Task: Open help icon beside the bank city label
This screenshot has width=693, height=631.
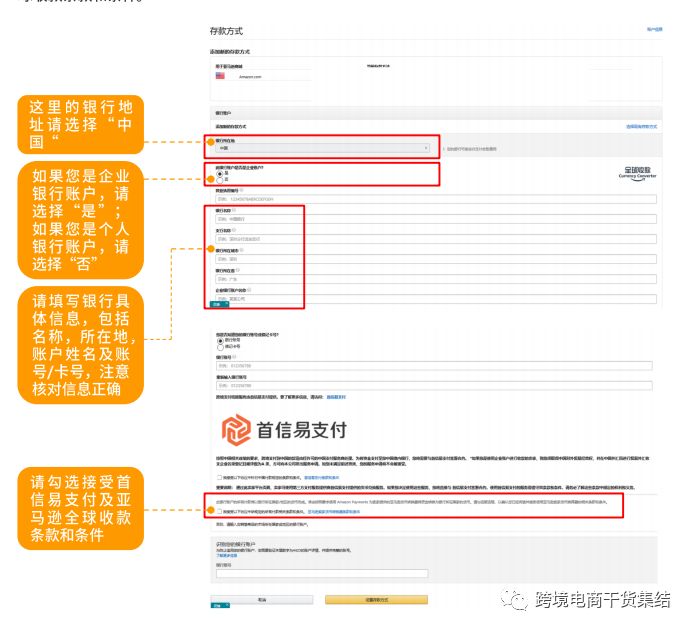Action: click(242, 250)
